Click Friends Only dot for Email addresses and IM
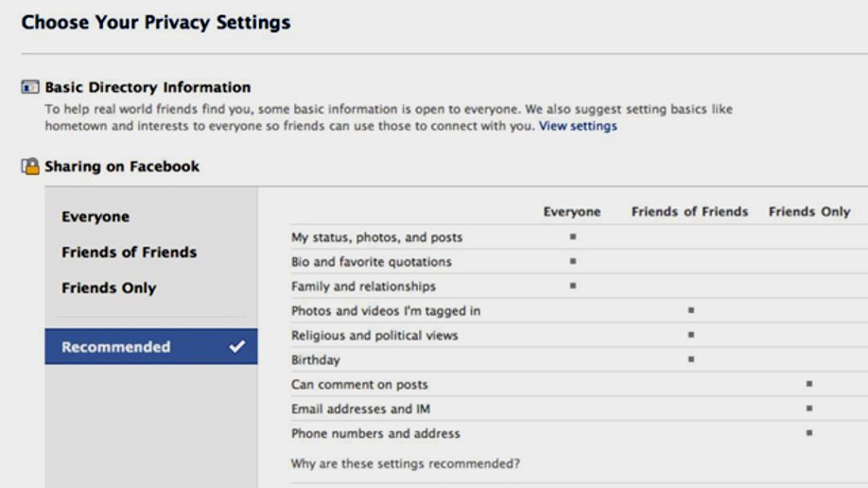 [809, 409]
